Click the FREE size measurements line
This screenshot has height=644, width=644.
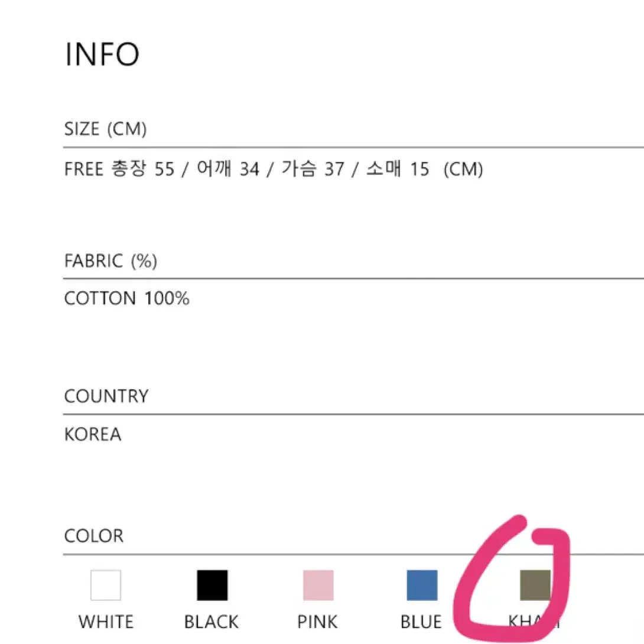point(274,169)
